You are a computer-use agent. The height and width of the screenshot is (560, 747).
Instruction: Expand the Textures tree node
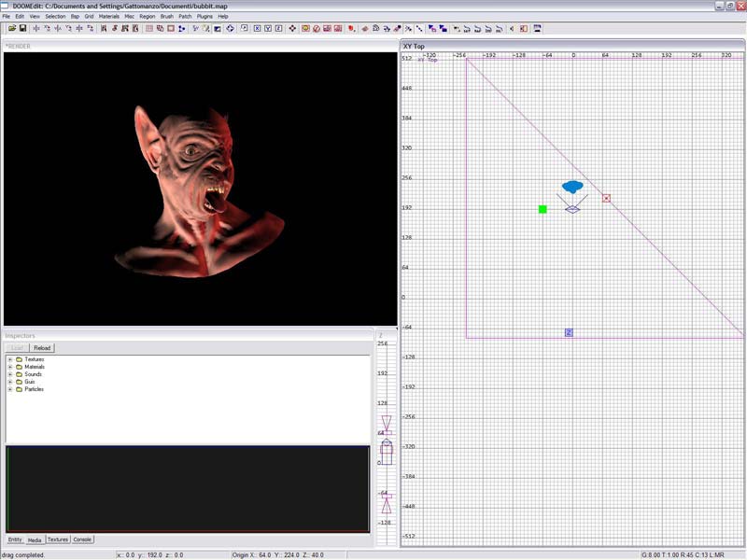10,359
